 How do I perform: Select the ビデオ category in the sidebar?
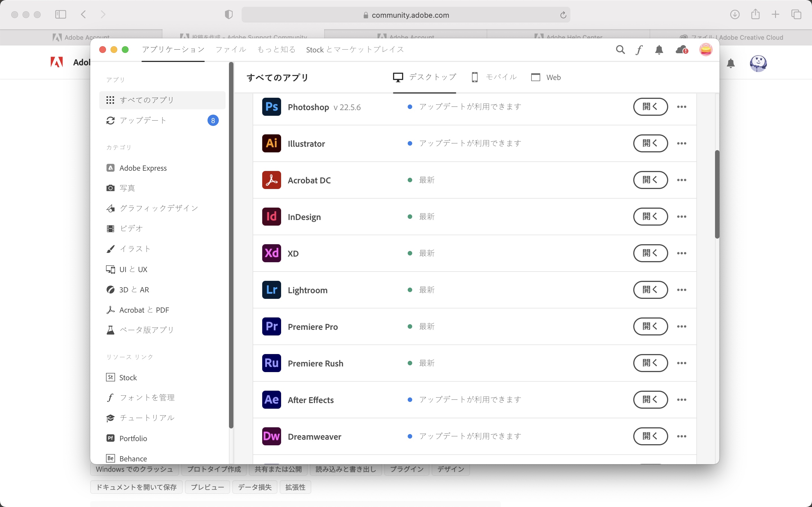130,228
